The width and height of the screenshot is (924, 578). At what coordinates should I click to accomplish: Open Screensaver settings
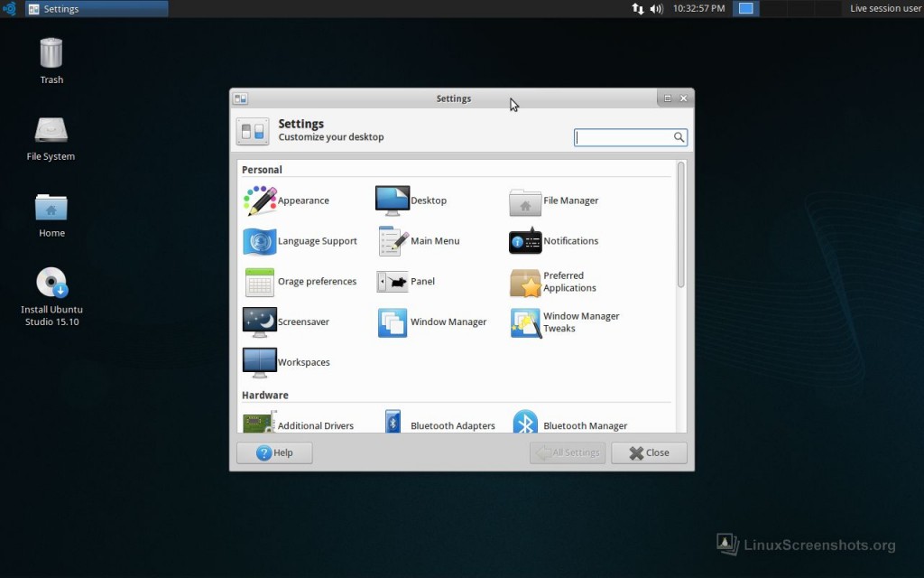pos(260,322)
